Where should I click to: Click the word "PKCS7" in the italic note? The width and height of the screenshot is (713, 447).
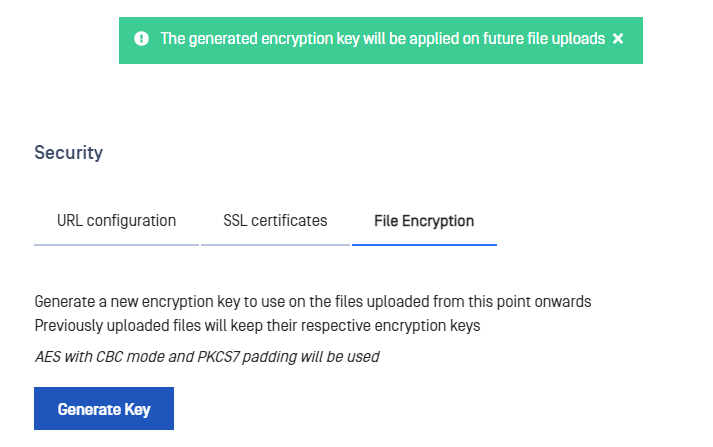[x=218, y=357]
